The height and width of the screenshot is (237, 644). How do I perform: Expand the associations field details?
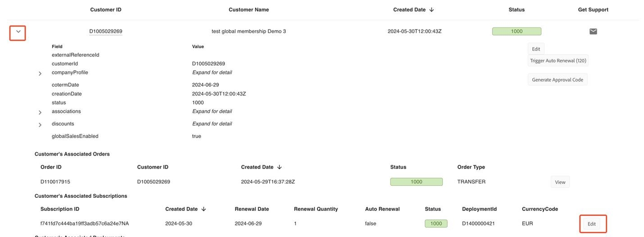tap(40, 112)
